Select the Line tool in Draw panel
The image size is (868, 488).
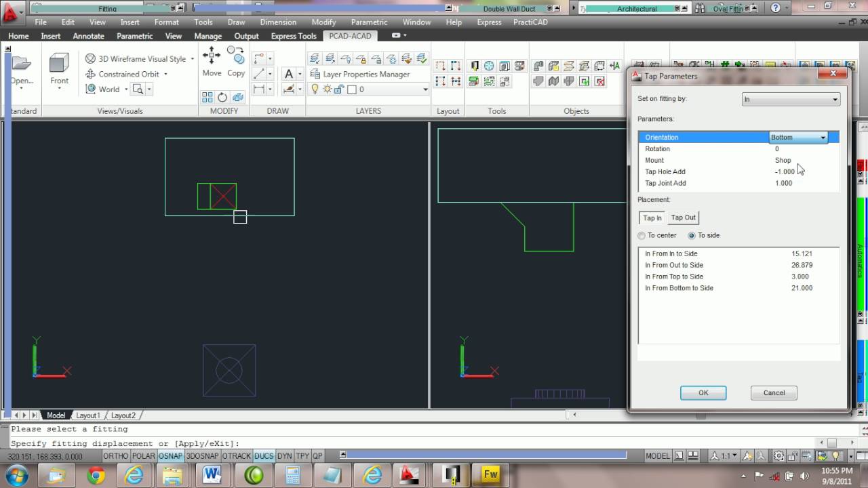click(259, 74)
